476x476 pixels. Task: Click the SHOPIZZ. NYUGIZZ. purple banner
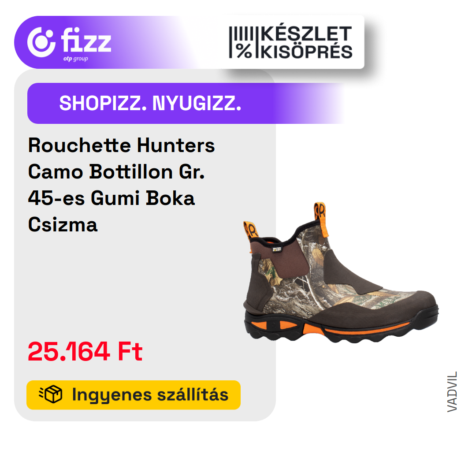[185, 103]
